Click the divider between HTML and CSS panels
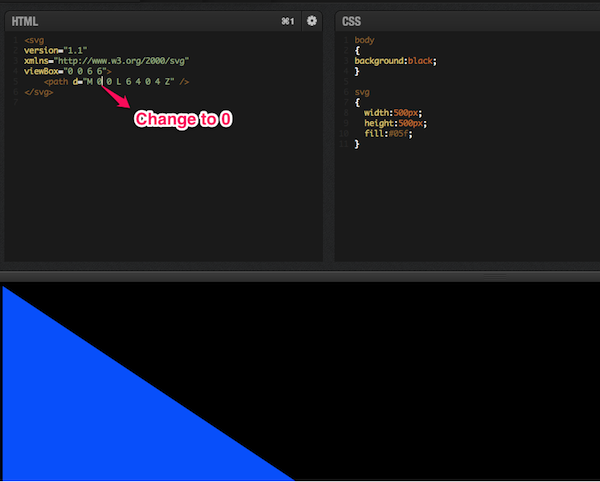This screenshot has height=482, width=600. pyautogui.click(x=328, y=140)
